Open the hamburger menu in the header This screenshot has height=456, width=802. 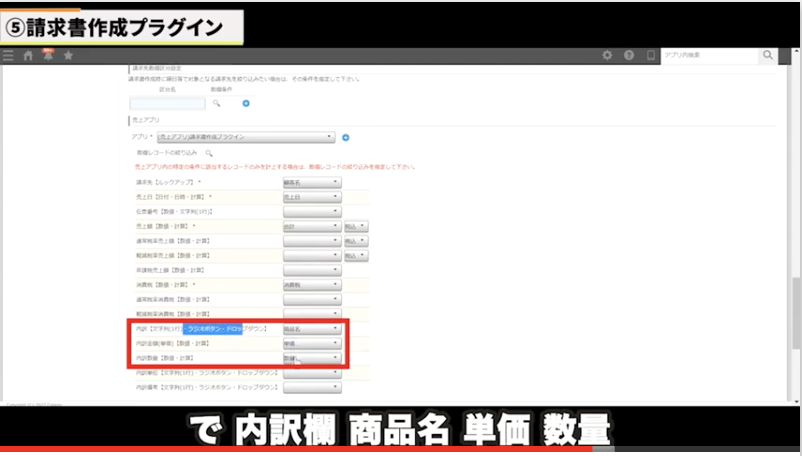[x=9, y=56]
